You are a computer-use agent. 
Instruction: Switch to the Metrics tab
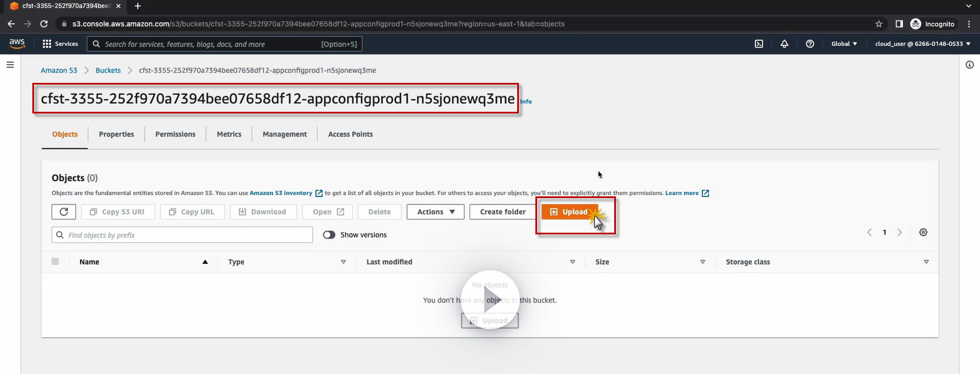(x=229, y=135)
